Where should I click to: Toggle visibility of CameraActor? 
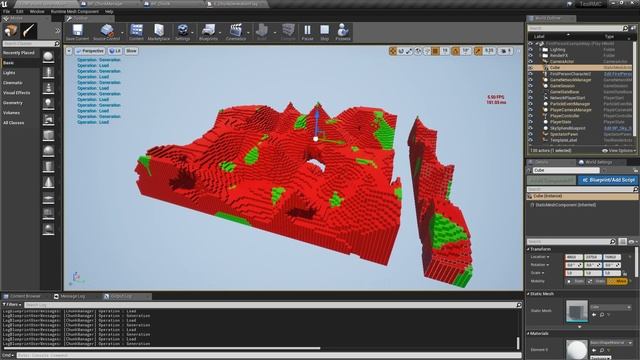[531, 61]
